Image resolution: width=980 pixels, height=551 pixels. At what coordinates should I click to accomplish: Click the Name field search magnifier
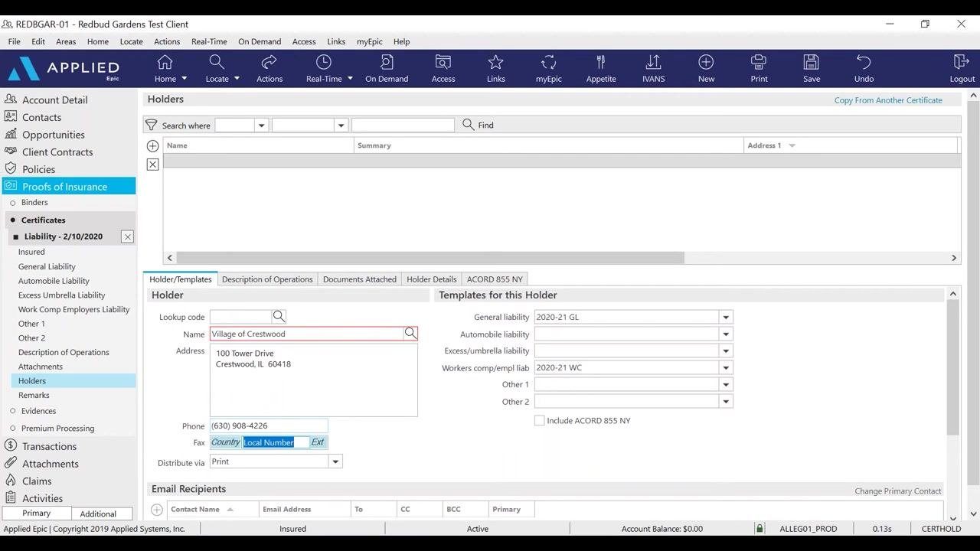tap(410, 334)
